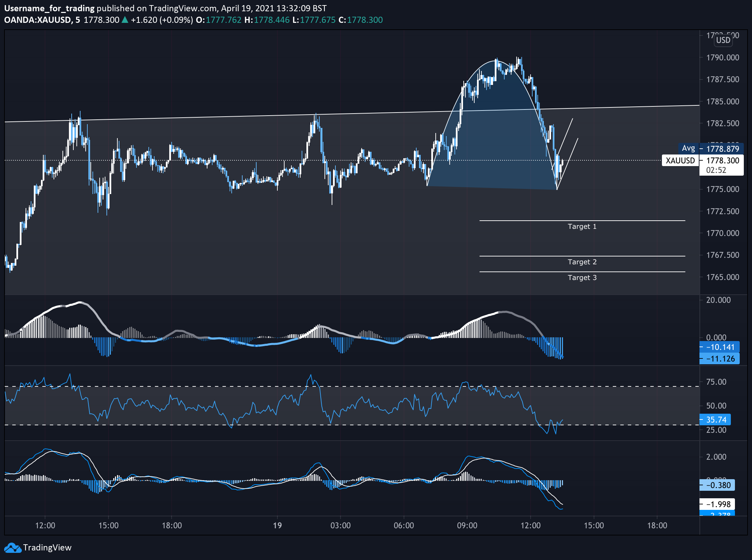Click the OANDA:XAUUSD, 5 symbol title
Screen dimensions: 752x560
(42, 20)
